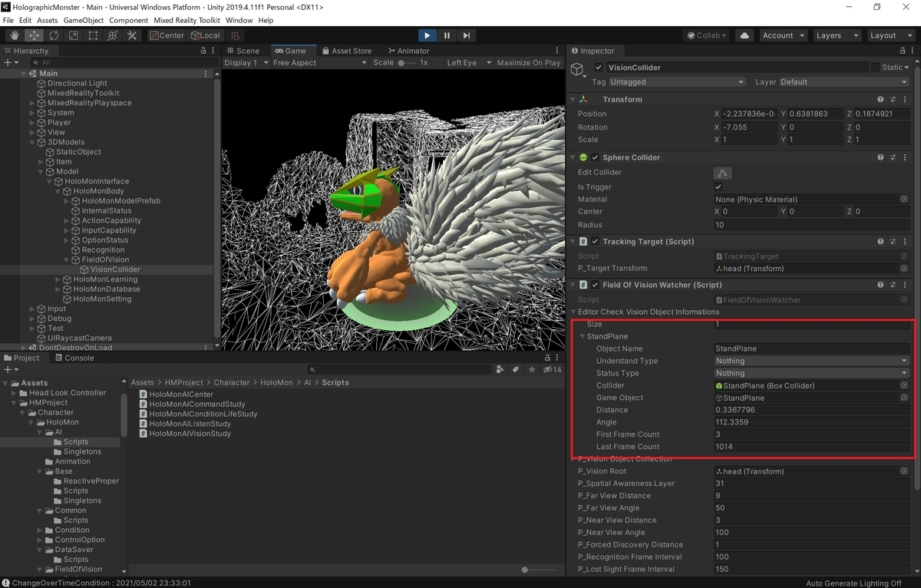Pick object for Material Physic Material field
This screenshot has height=588, width=921.
(x=904, y=200)
